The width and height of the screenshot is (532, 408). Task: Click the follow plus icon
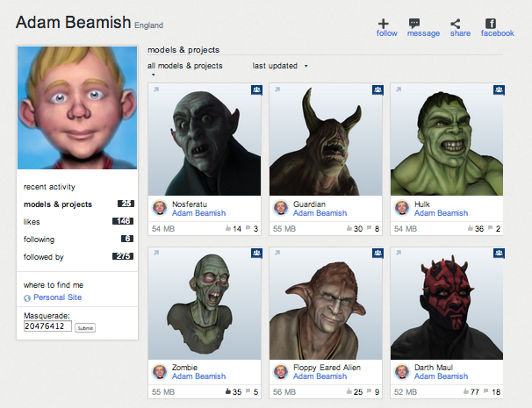384,24
